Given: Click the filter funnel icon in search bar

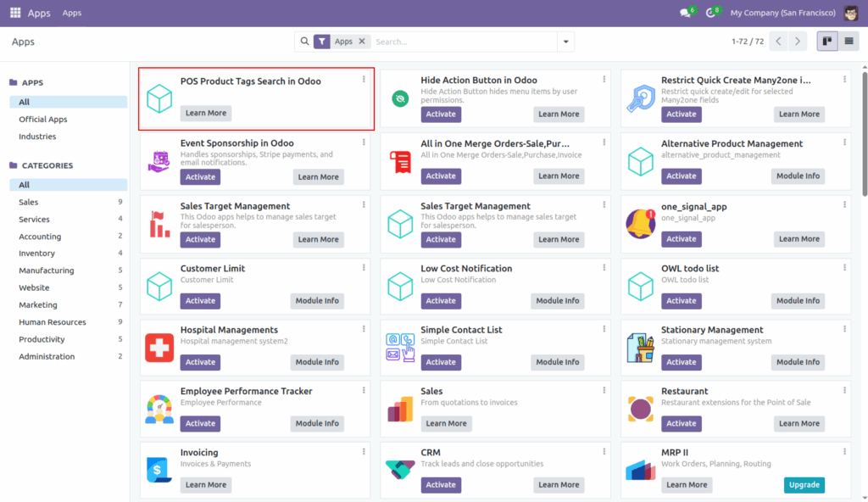Looking at the screenshot, I should click(323, 40).
